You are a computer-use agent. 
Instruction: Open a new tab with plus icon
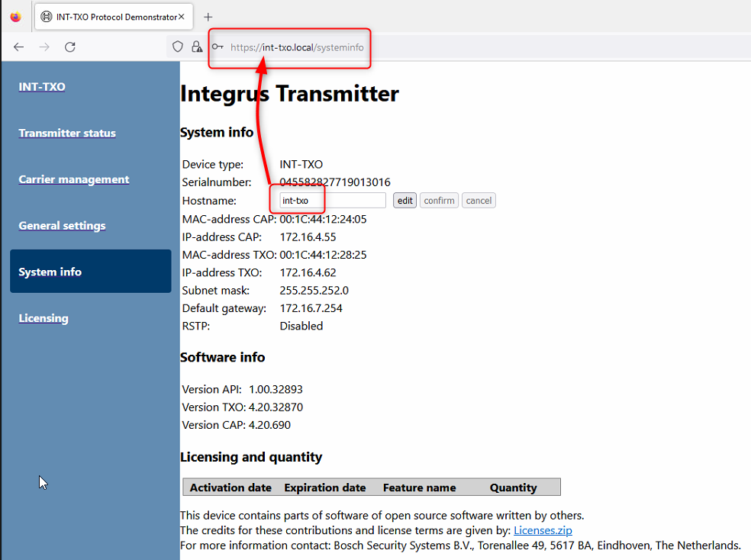coord(208,17)
